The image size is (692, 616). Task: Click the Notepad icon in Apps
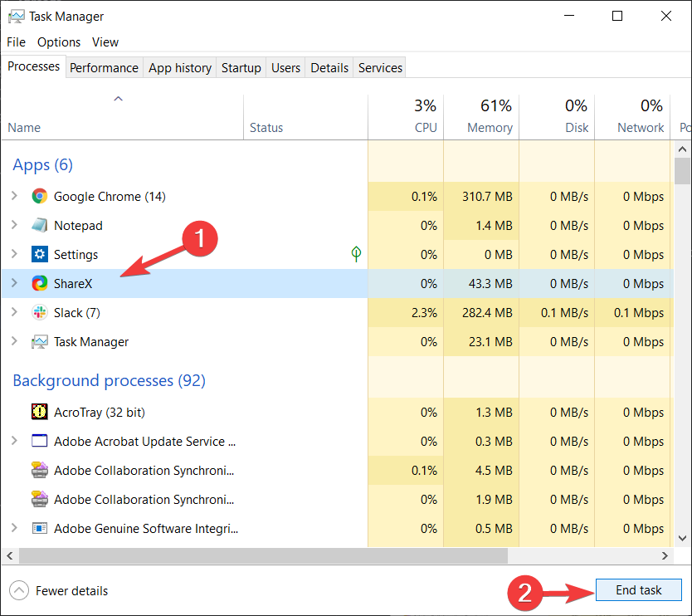click(39, 225)
